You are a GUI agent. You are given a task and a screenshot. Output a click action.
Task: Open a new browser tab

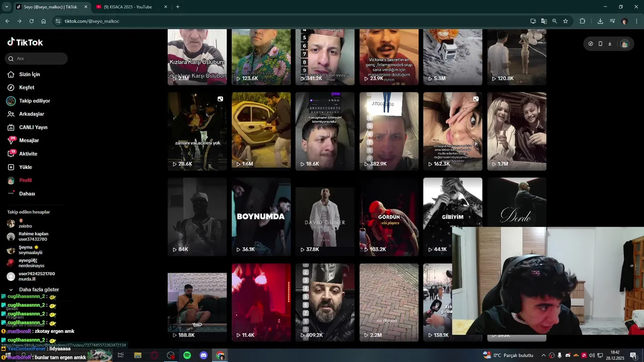178,7
